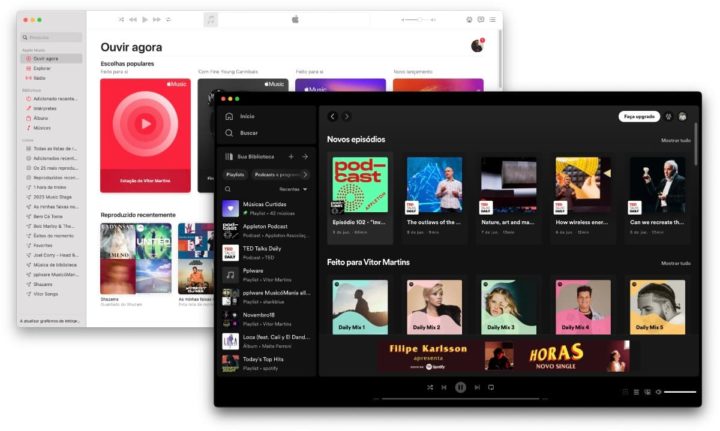The width and height of the screenshot is (720, 431).
Task: Toggle Playlists filter chip in Spotify library
Action: coord(235,174)
